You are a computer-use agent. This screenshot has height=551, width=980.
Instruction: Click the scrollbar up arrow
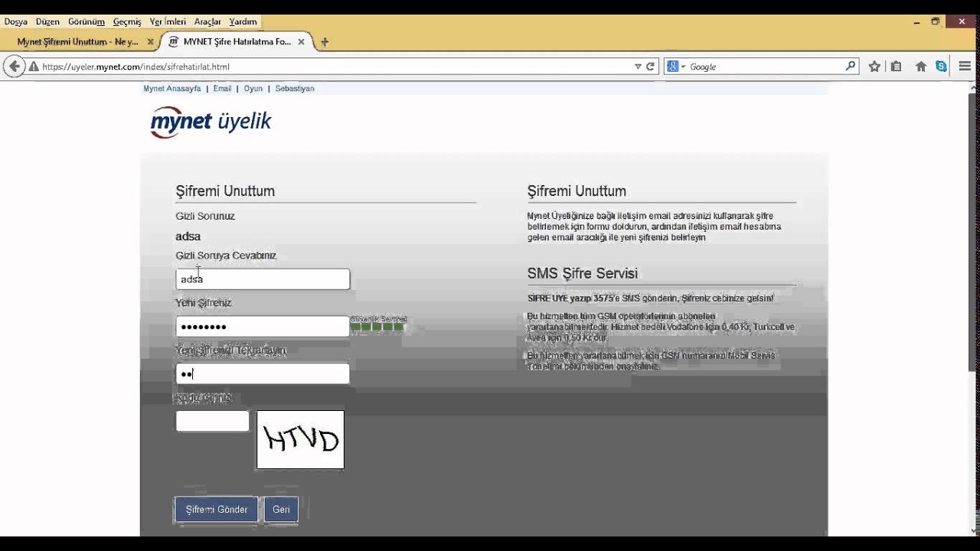[x=974, y=87]
